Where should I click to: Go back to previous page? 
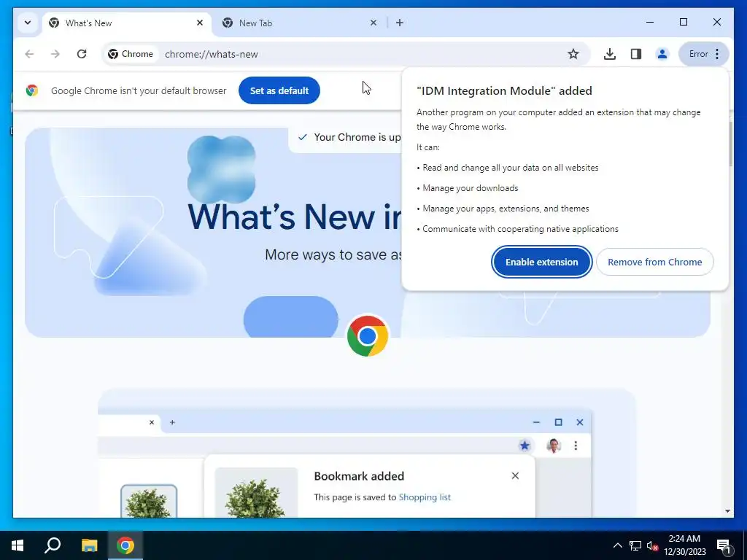point(29,54)
